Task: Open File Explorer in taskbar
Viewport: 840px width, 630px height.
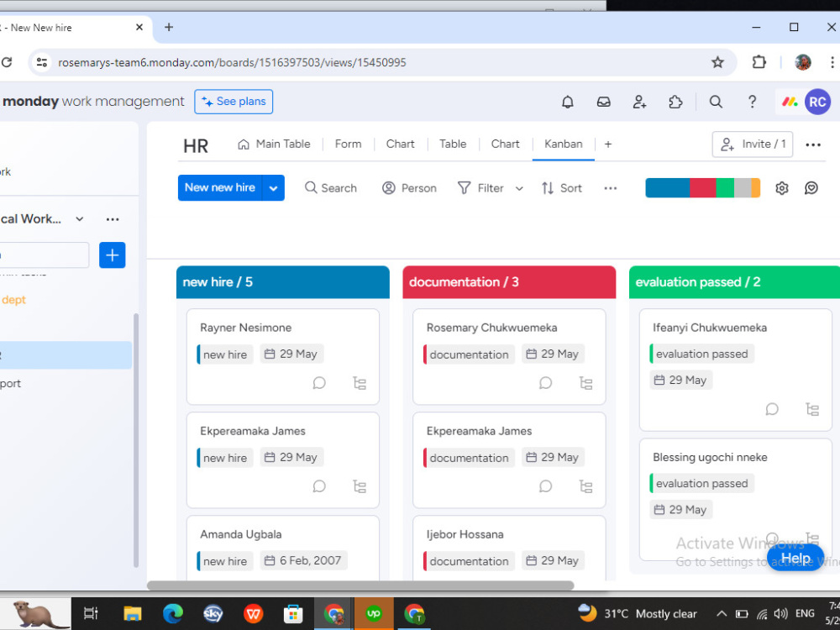Action: click(x=133, y=613)
